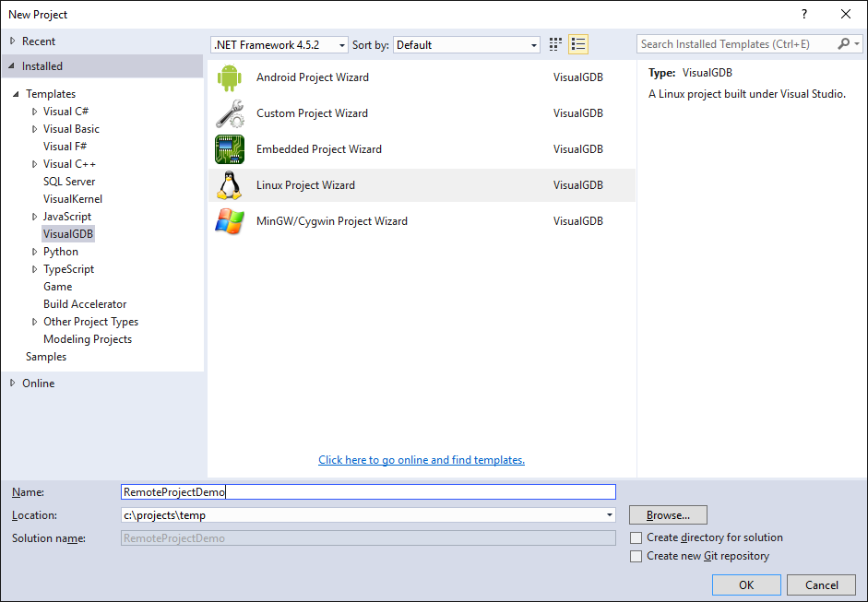The height and width of the screenshot is (602, 868).
Task: Select Build Accelerator in templates tree
Action: point(85,304)
